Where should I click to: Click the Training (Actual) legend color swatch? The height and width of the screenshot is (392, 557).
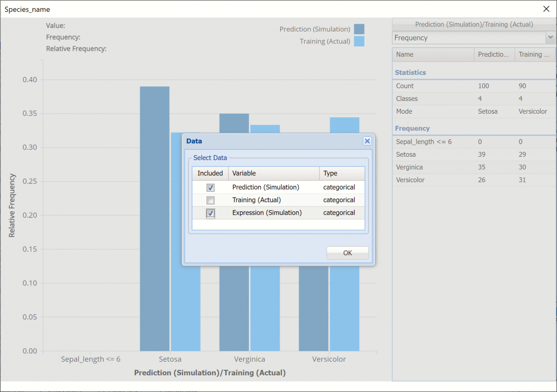359,41
